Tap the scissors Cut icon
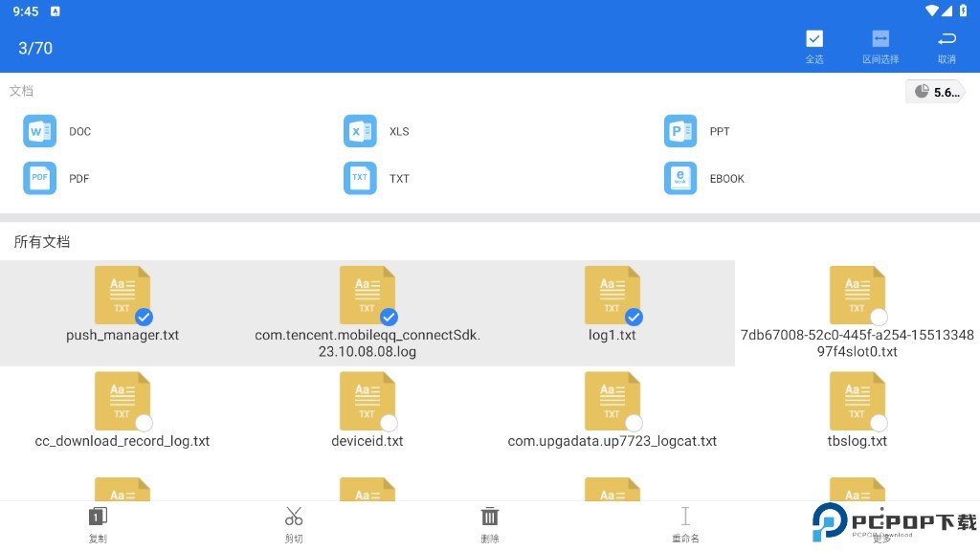This screenshot has height=551, width=980. click(x=294, y=518)
